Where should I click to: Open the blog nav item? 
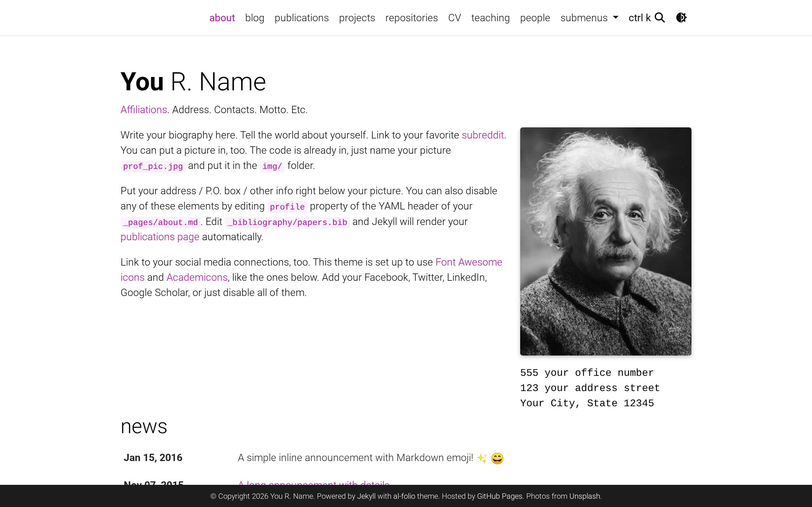point(255,18)
